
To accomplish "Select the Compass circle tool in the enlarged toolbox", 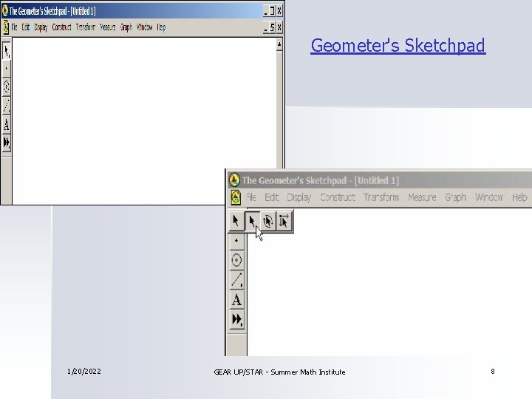I will tap(236, 260).
